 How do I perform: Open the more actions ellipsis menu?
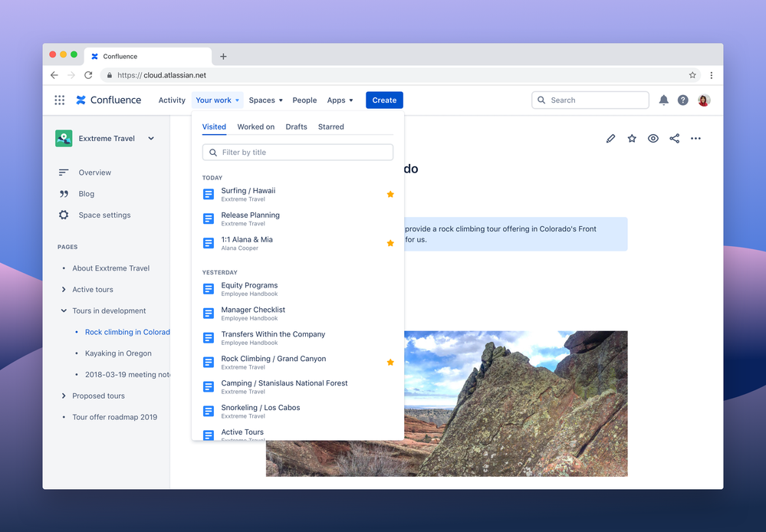click(x=695, y=139)
